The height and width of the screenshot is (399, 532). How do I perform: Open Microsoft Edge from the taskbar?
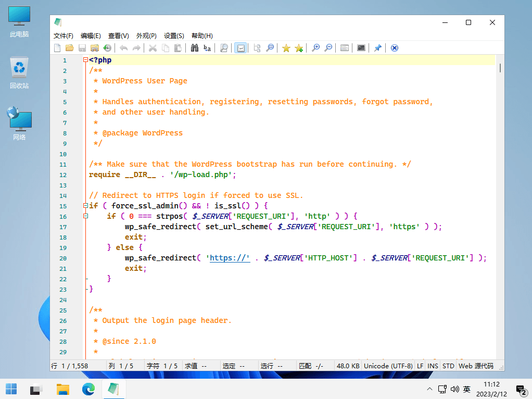coord(88,389)
